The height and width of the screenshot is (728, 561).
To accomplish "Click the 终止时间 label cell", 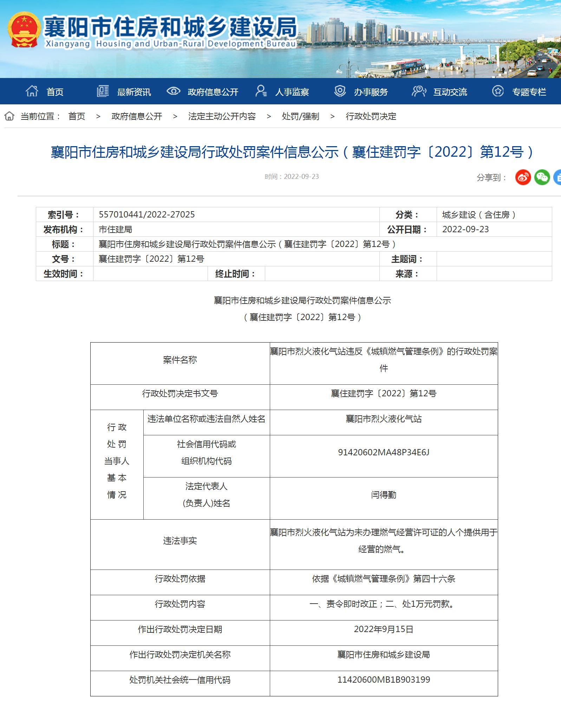I will point(236,274).
